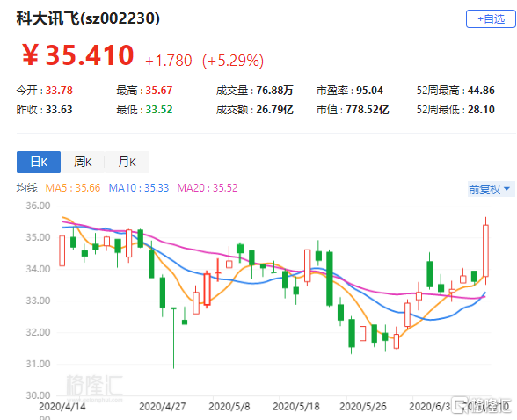Add stock via +自选 button

(x=491, y=18)
